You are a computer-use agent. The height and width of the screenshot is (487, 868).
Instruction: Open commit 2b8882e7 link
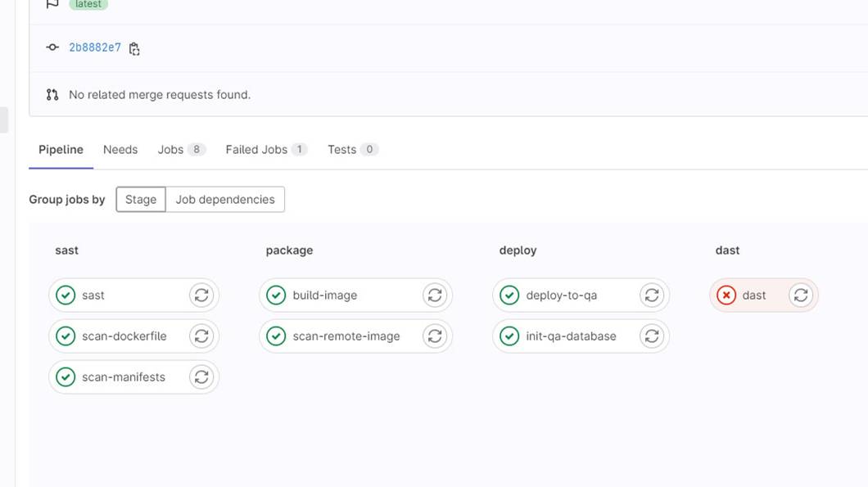tap(95, 47)
